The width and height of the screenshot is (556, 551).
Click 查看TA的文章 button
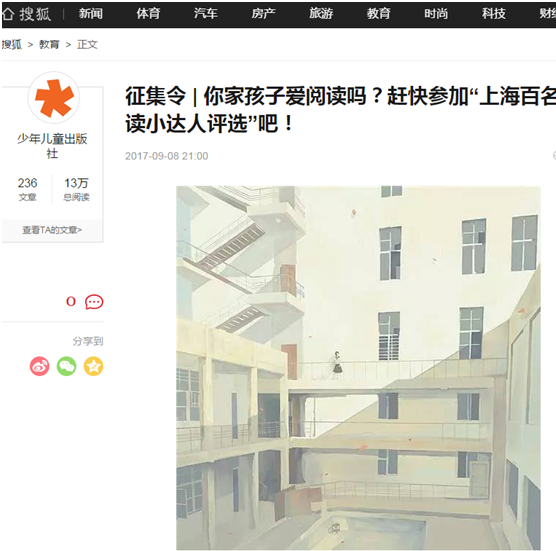52,230
